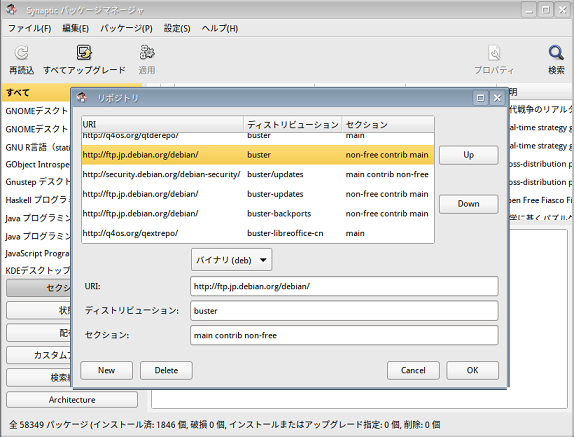Click Cancel in repository dialog
Screen dimensions: 574x437
pos(413,370)
